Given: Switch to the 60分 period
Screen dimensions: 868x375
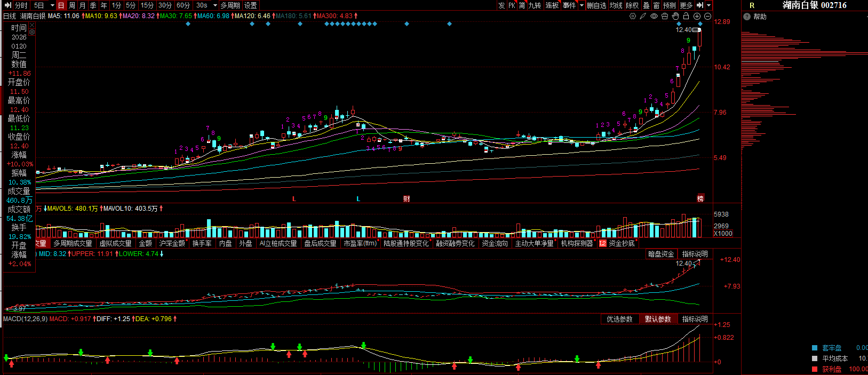Looking at the screenshot, I should click(184, 5).
